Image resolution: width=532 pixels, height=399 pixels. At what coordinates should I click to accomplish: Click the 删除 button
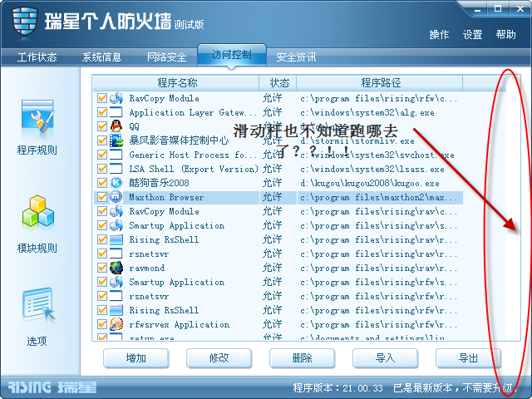[x=303, y=358]
